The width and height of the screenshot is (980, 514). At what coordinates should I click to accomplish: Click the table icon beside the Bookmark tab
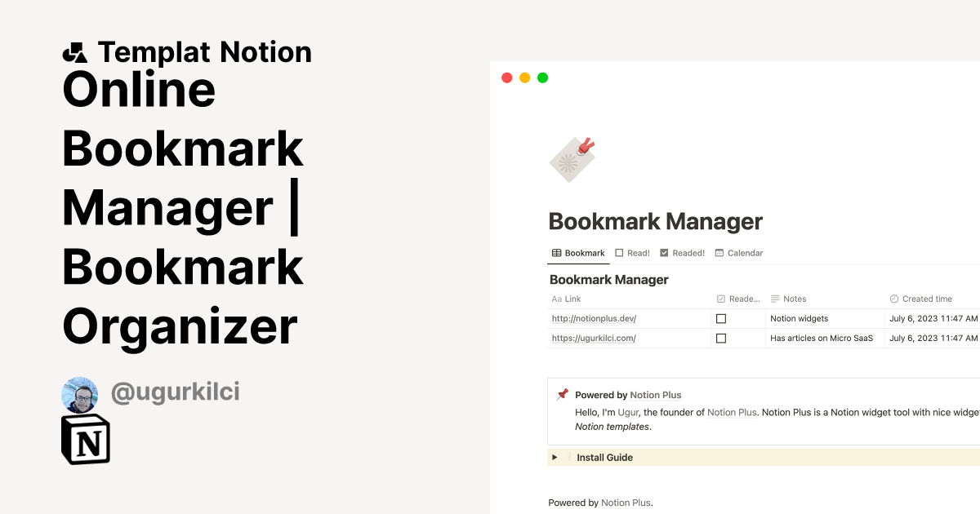coord(555,253)
